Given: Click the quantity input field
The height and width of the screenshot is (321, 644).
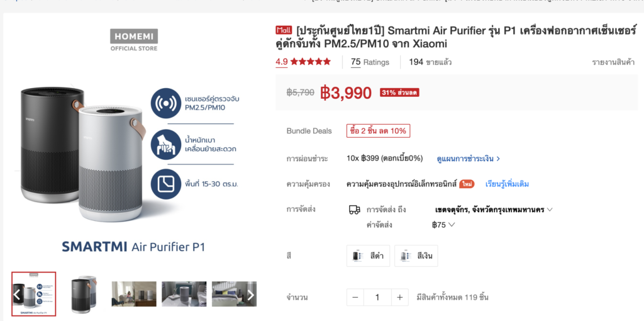Looking at the screenshot, I should coord(377,297).
